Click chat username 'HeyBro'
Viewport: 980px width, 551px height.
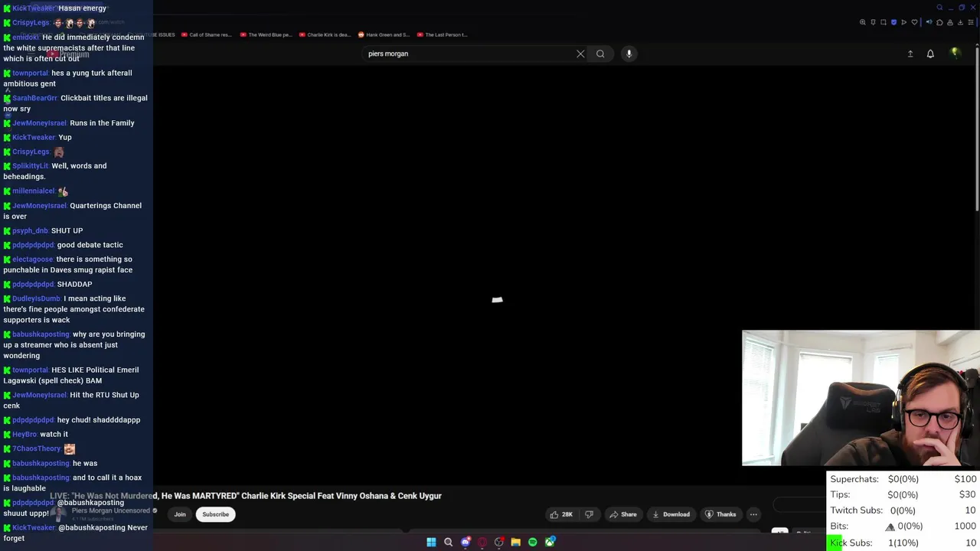pos(24,434)
